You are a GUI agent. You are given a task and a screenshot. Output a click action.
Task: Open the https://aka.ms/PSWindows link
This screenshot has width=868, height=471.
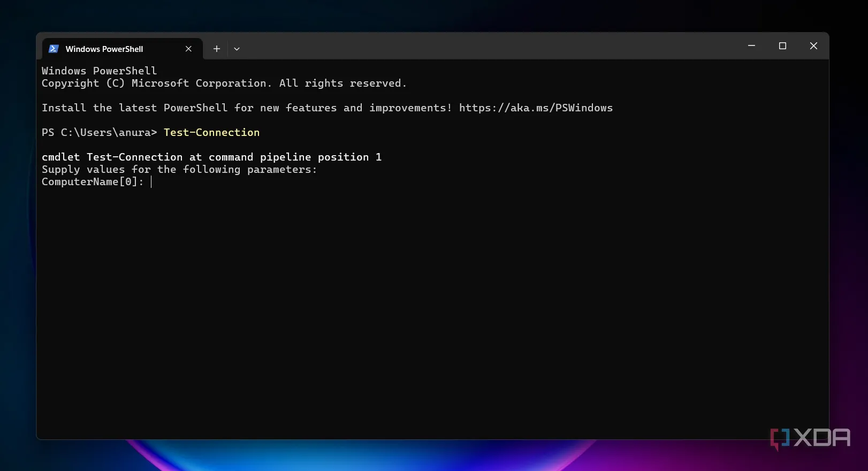[x=536, y=108]
